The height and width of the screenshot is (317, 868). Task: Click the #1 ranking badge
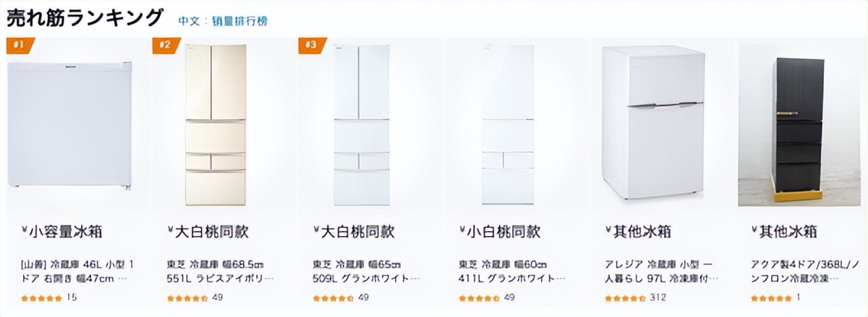click(x=17, y=45)
